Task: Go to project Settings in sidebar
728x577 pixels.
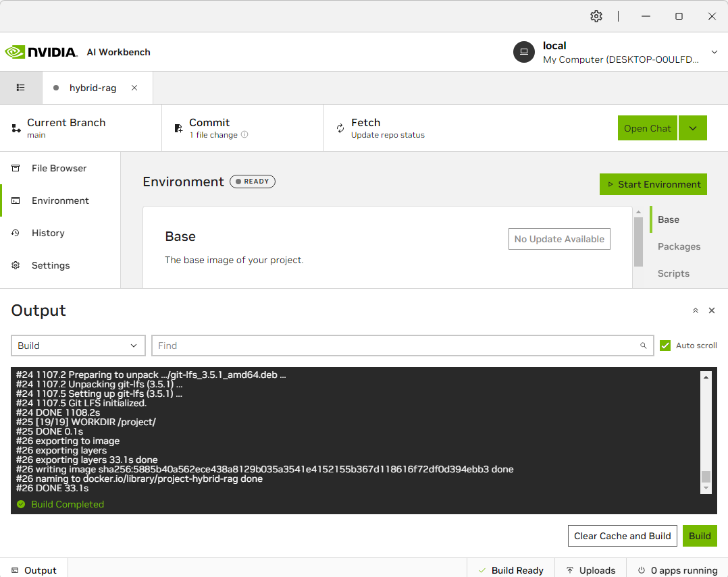Action: click(x=51, y=265)
